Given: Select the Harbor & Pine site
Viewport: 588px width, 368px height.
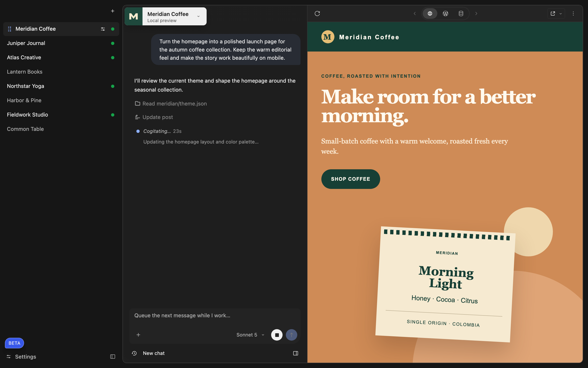Looking at the screenshot, I should point(61,100).
